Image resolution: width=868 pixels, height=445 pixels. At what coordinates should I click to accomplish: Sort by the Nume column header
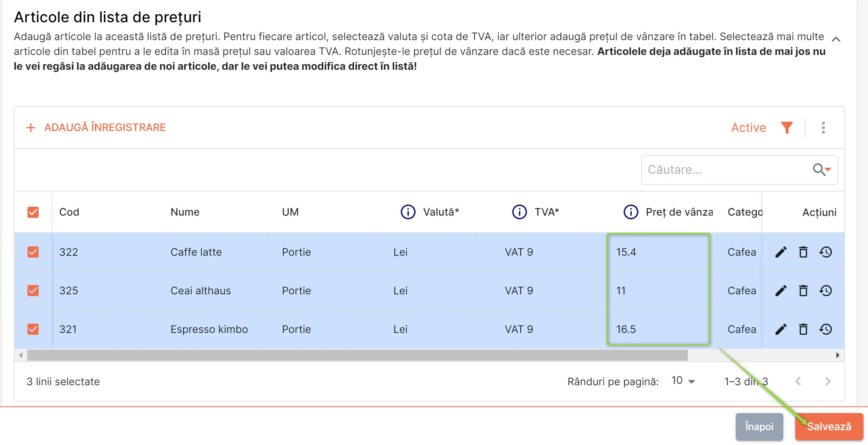(185, 212)
